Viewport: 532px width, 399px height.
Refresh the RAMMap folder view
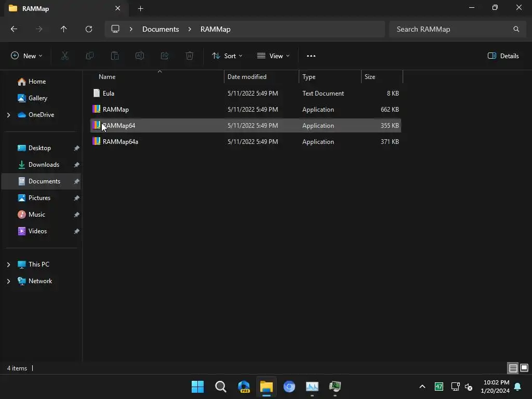[89, 29]
